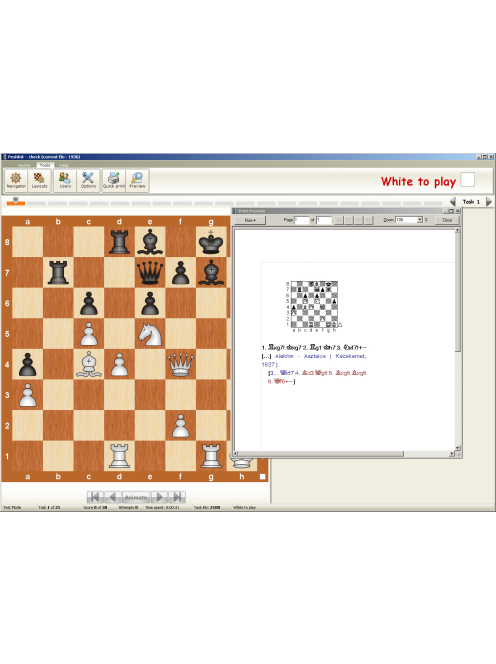
Task: Select the white pawn on a3
Action: (28, 395)
